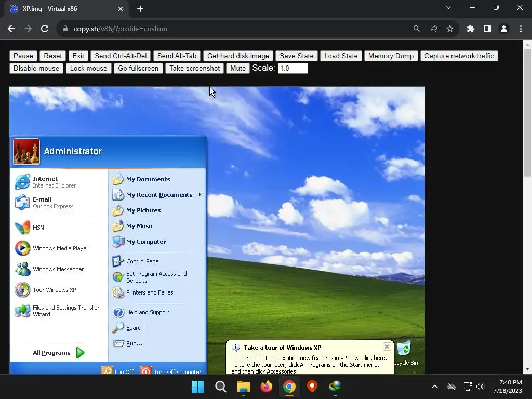Open Windows 11 Start button
Screen dimensions: 532x399
(197, 387)
